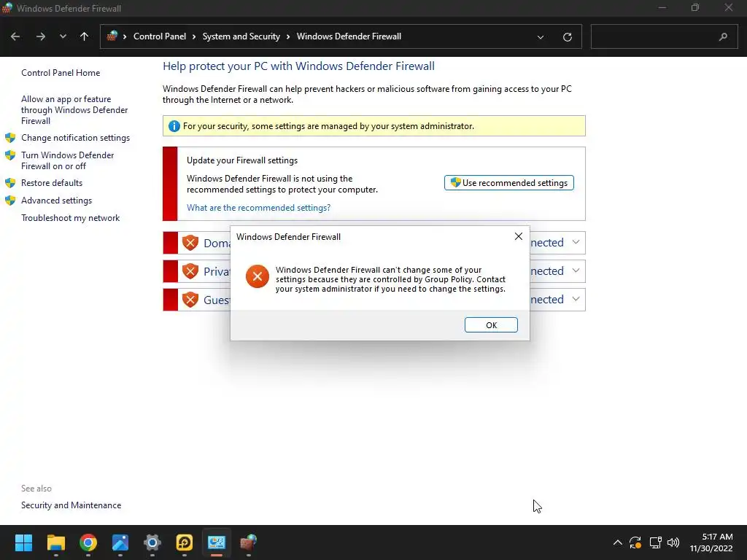Go back with the back arrow

pos(15,36)
